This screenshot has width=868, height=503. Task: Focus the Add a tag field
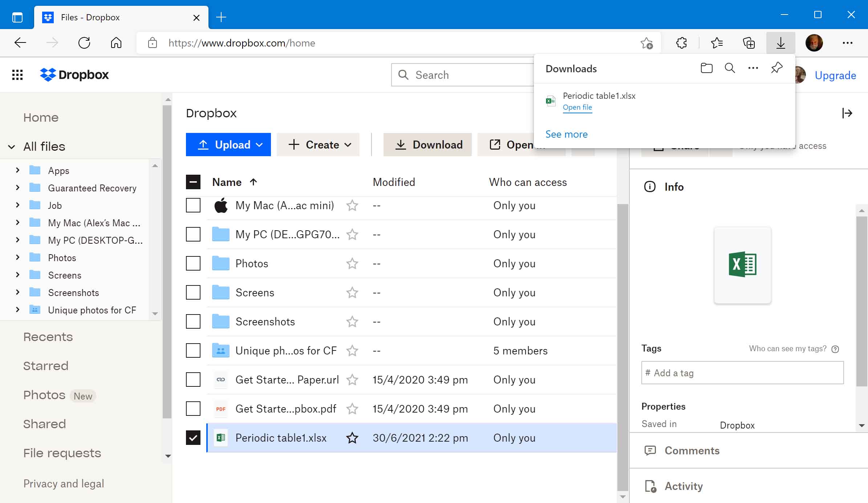[x=742, y=373]
